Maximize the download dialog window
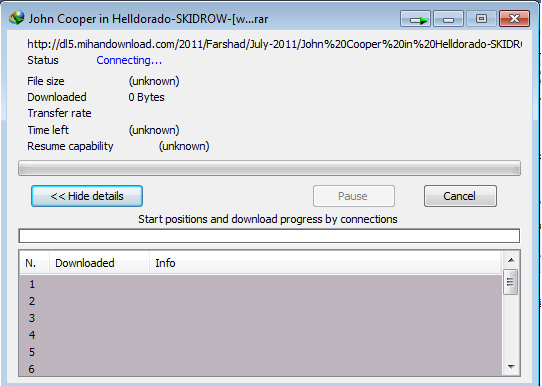The image size is (542, 386). (481, 19)
